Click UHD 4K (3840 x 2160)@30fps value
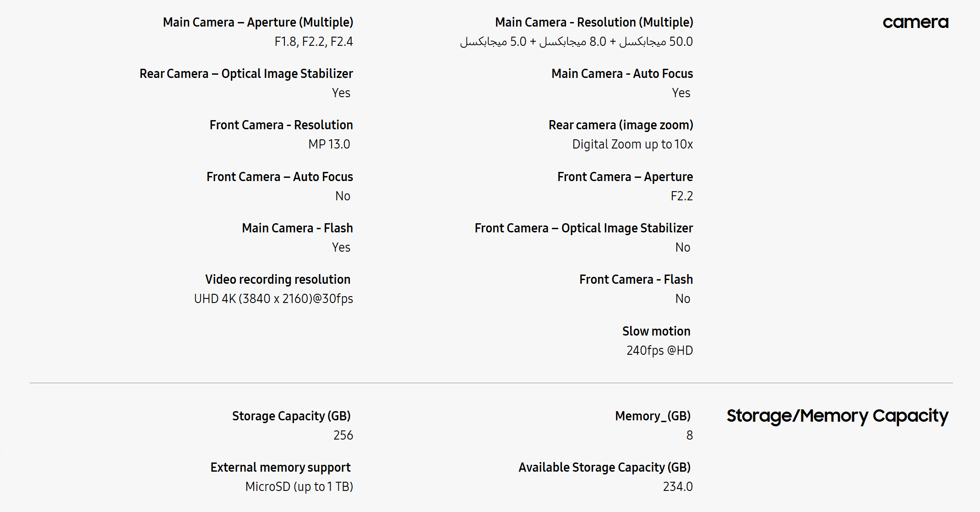 (273, 299)
